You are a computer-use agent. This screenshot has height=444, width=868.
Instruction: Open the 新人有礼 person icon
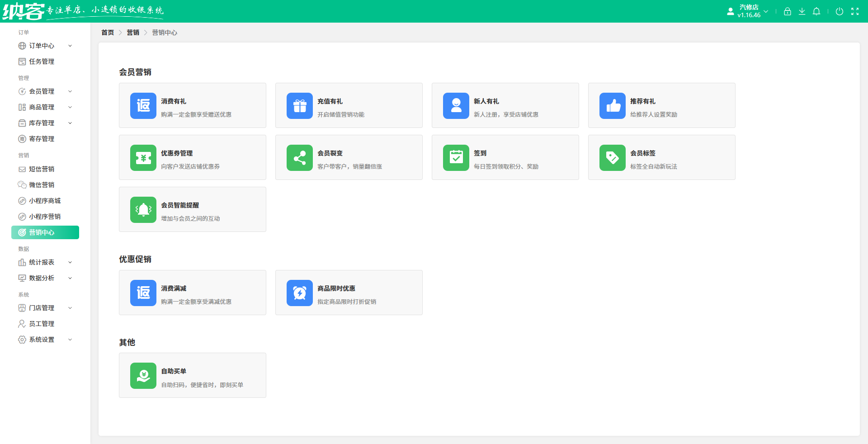456,106
